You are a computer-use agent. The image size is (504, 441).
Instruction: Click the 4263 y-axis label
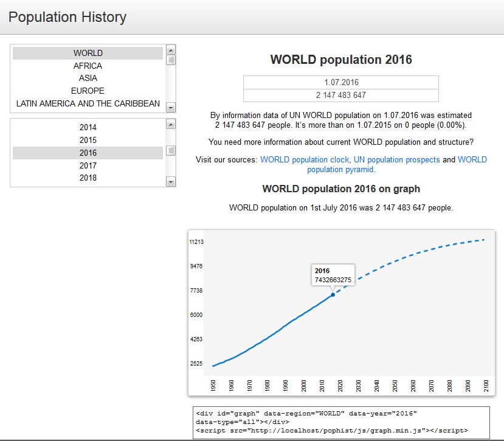point(196,339)
